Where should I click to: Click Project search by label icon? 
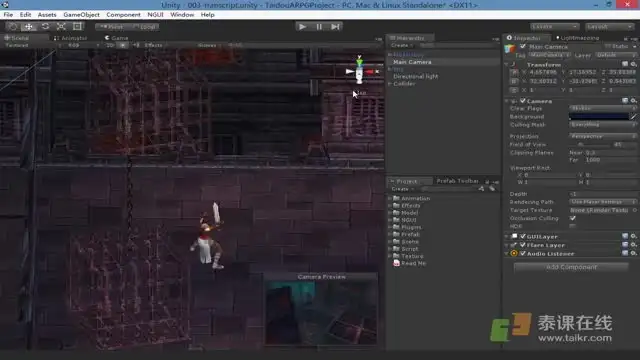pyautogui.click(x=492, y=189)
